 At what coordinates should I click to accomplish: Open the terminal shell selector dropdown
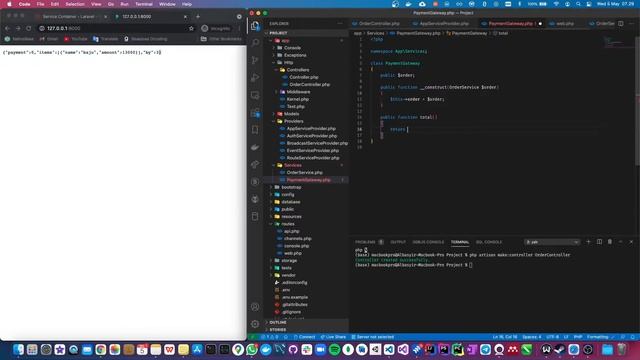[552, 242]
